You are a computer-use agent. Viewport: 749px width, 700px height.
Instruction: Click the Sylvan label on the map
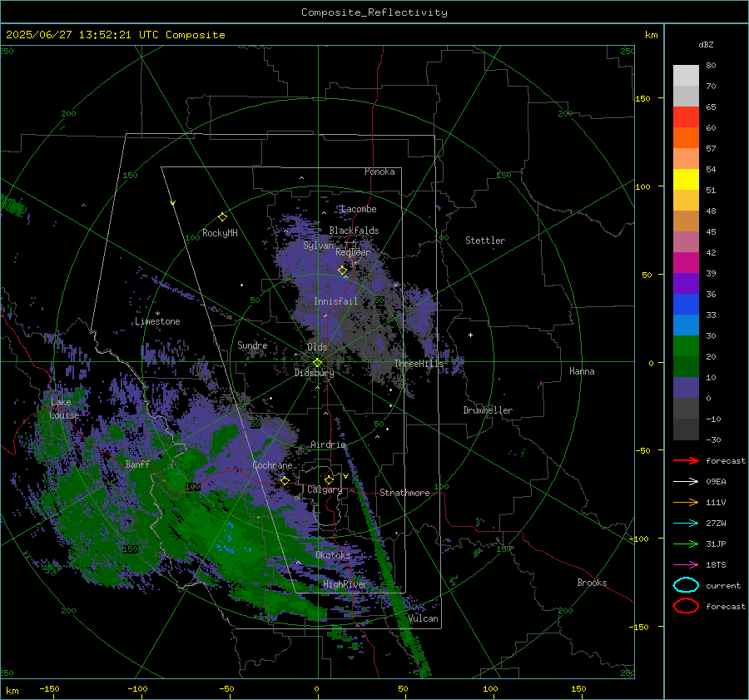tap(318, 246)
